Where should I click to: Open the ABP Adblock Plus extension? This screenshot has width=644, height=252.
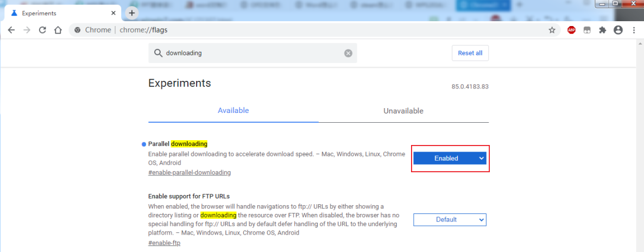coord(571,30)
